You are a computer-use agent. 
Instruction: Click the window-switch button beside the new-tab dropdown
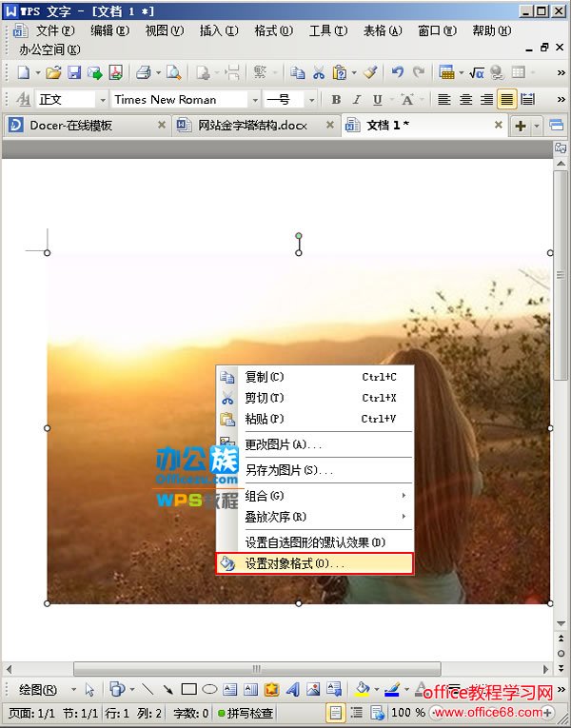tap(556, 125)
